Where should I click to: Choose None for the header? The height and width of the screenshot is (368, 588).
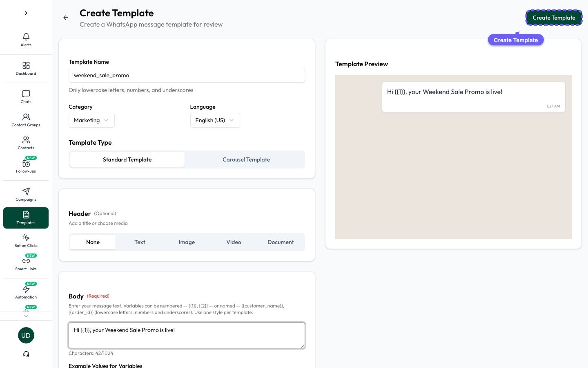(93, 242)
